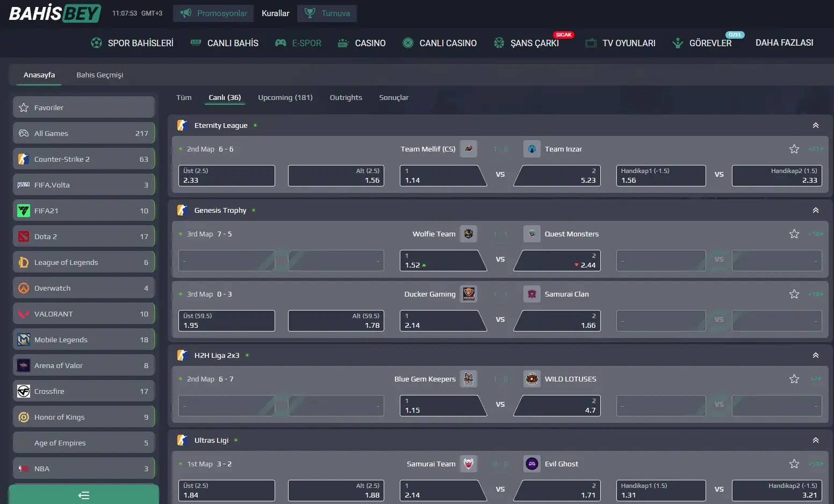Click WILD LOTUSES team logo
Screen dimensions: 834x504
pyautogui.click(x=532, y=379)
